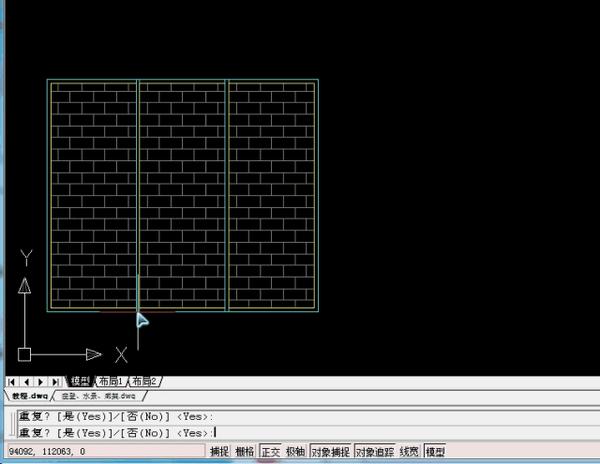Click in the command line input
600x464 pixels.
point(308,433)
